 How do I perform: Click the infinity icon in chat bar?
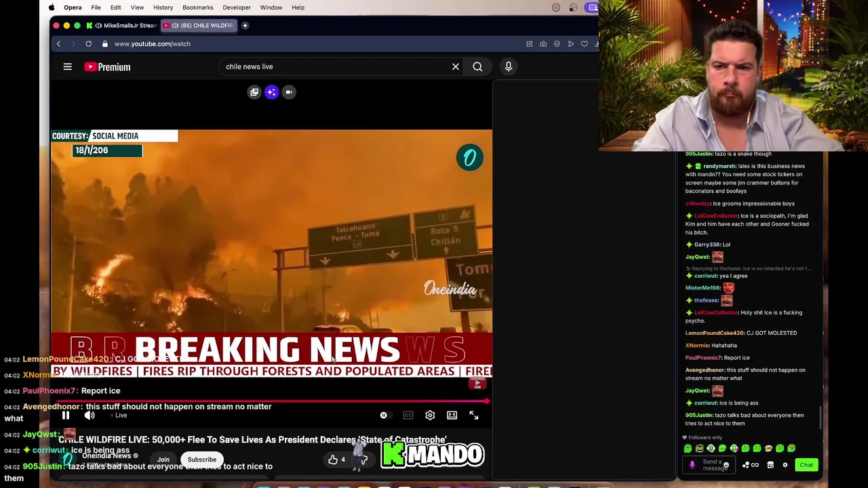(755, 465)
